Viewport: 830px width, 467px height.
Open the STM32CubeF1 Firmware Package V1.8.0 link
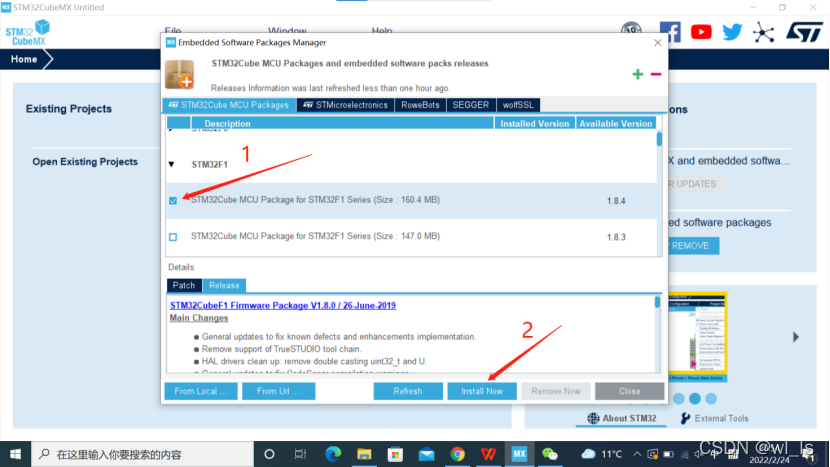click(283, 306)
